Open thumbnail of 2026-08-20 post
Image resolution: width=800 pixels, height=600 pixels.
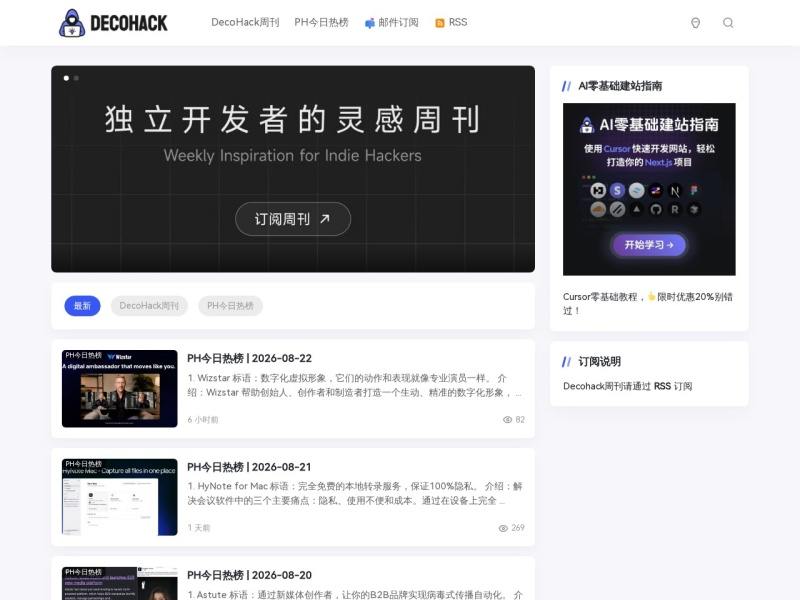[119, 583]
